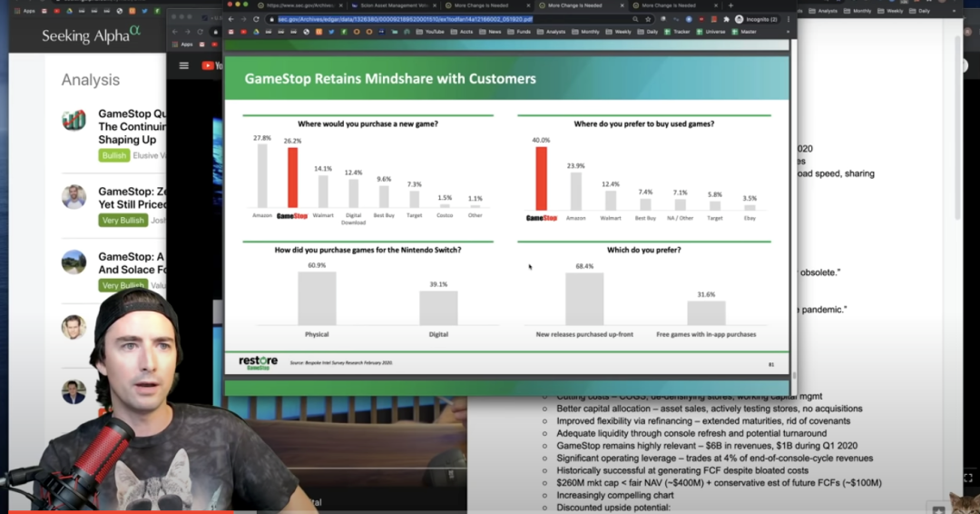
Task: Open the author avatar beside 'GameStop: Ze...' article
Action: tap(73, 196)
